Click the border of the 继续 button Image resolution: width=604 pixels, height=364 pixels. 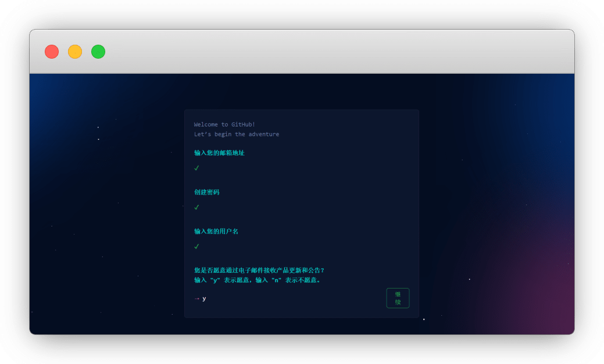pos(398,289)
